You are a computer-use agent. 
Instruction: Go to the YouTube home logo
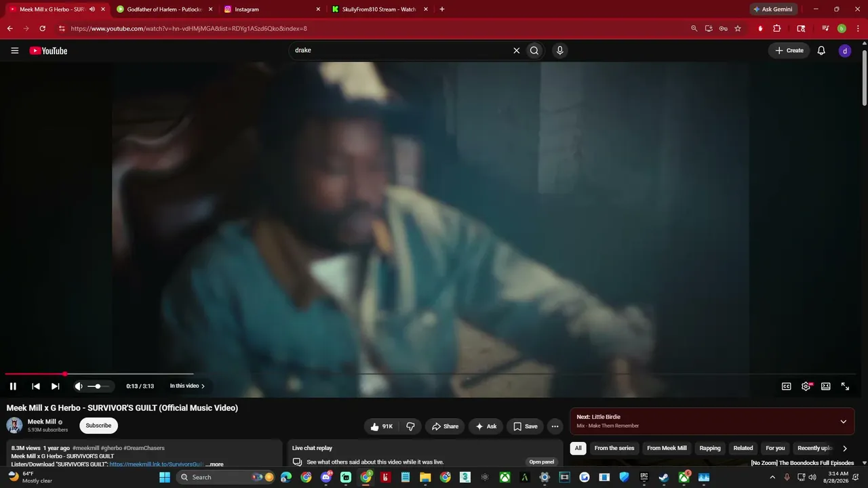pyautogui.click(x=48, y=51)
